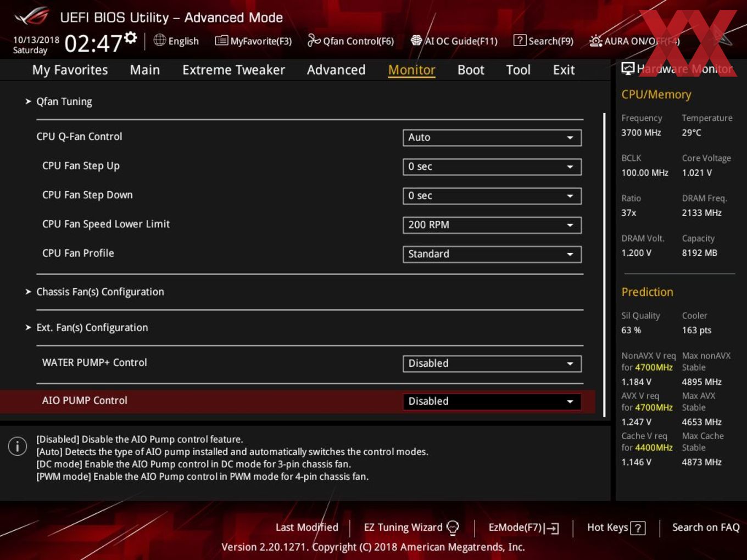Click the 63 % Sil Quality value

(x=631, y=330)
